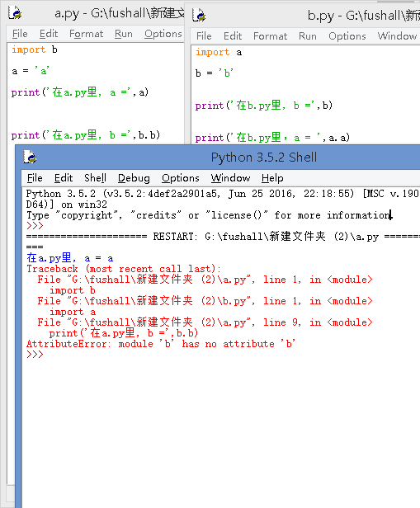This screenshot has height=508, width=420.
Task: Open Run menu in a.py window
Action: coord(124,34)
